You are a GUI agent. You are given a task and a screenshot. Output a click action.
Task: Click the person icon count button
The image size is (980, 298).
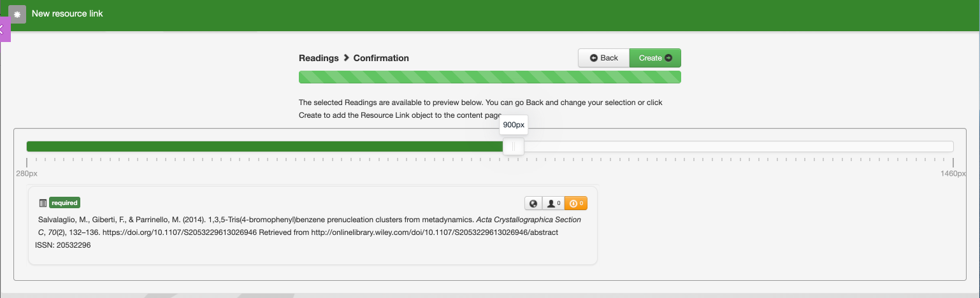(553, 203)
